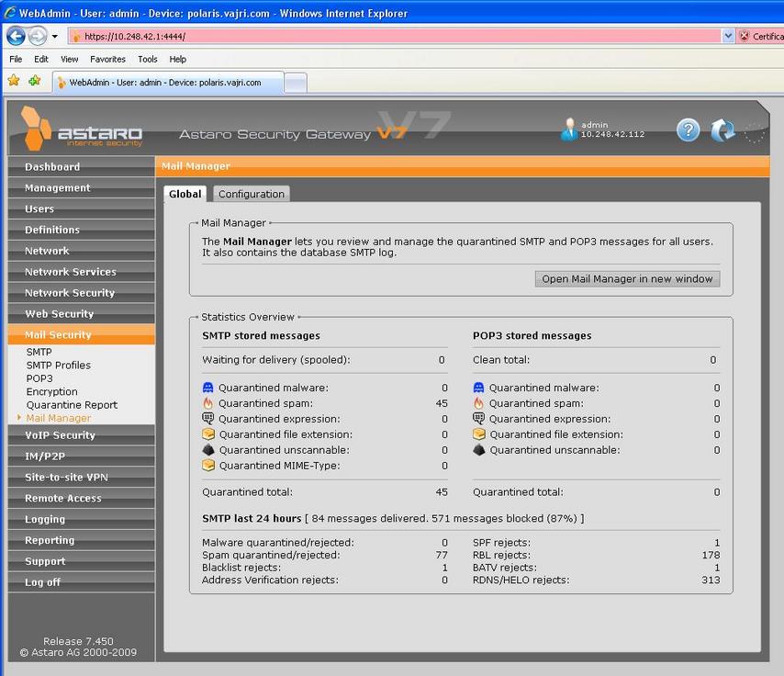The width and height of the screenshot is (784, 676).
Task: Switch to the Configuration tab
Action: tap(251, 194)
